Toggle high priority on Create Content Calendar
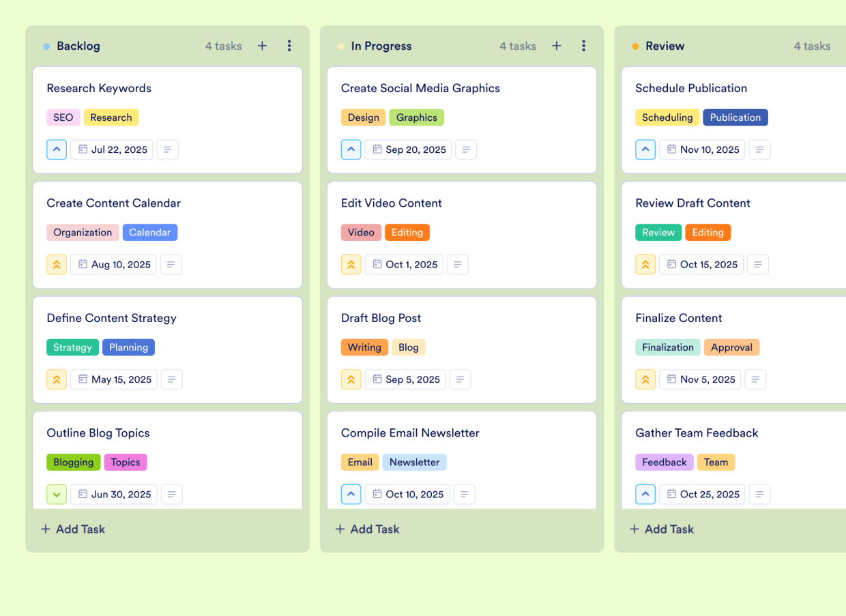This screenshot has height=616, width=846. click(57, 264)
